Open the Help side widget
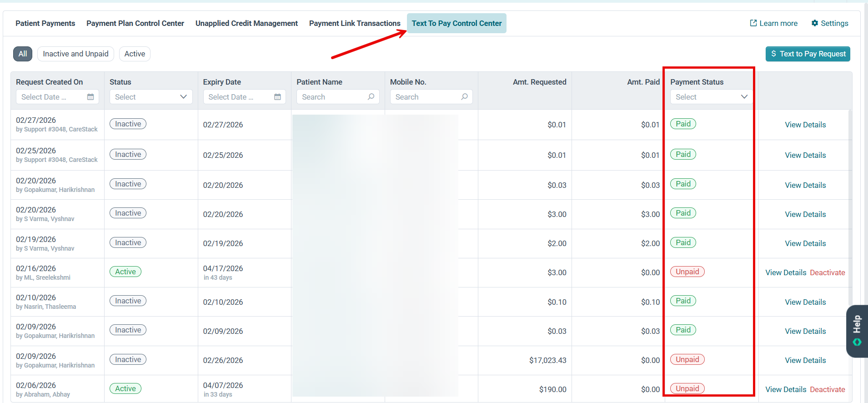The width and height of the screenshot is (868, 403). pyautogui.click(x=857, y=331)
